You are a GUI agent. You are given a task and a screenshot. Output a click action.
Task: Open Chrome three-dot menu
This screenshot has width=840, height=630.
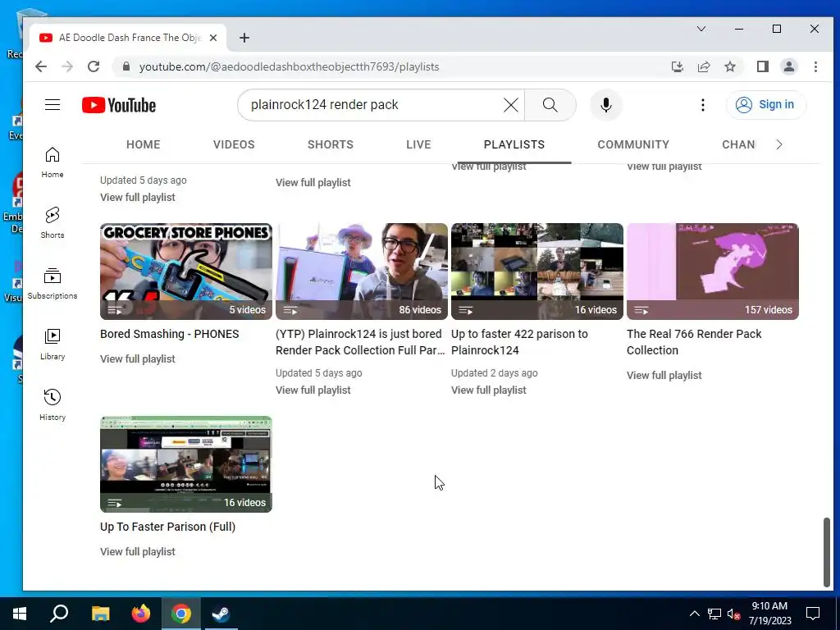coord(815,66)
